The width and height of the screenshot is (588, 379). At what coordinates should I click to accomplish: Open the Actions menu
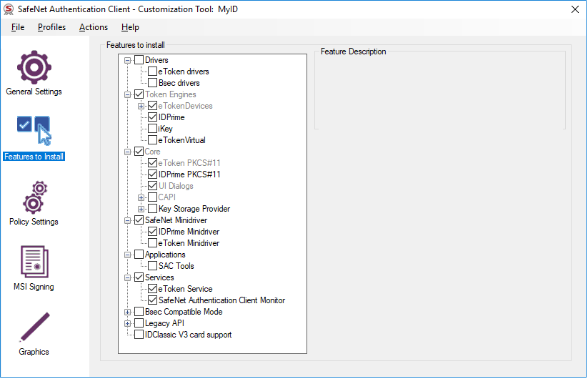point(94,27)
